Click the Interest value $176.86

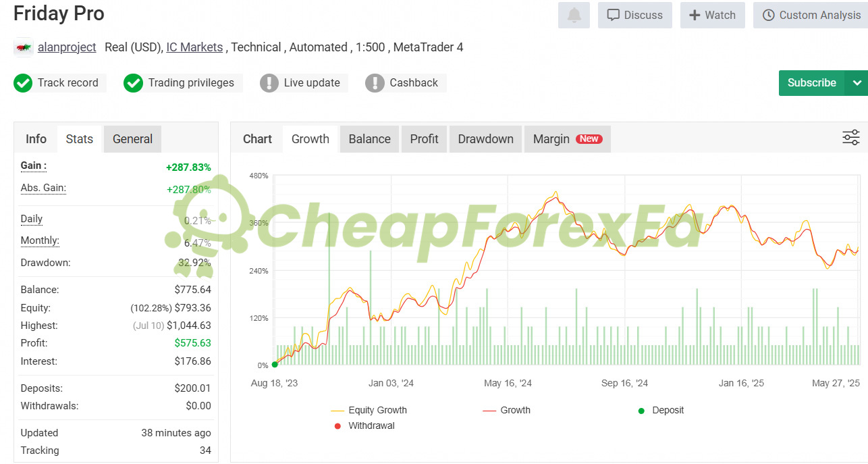point(193,361)
